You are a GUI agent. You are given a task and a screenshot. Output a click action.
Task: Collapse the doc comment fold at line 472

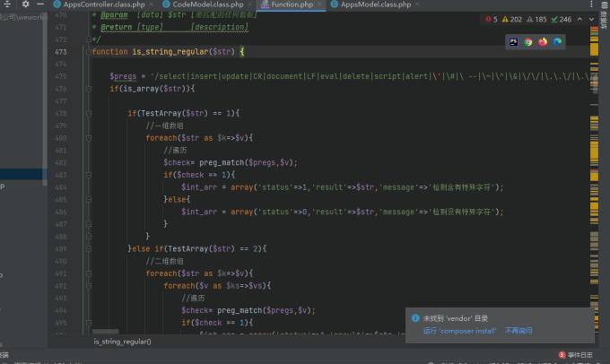(89, 39)
